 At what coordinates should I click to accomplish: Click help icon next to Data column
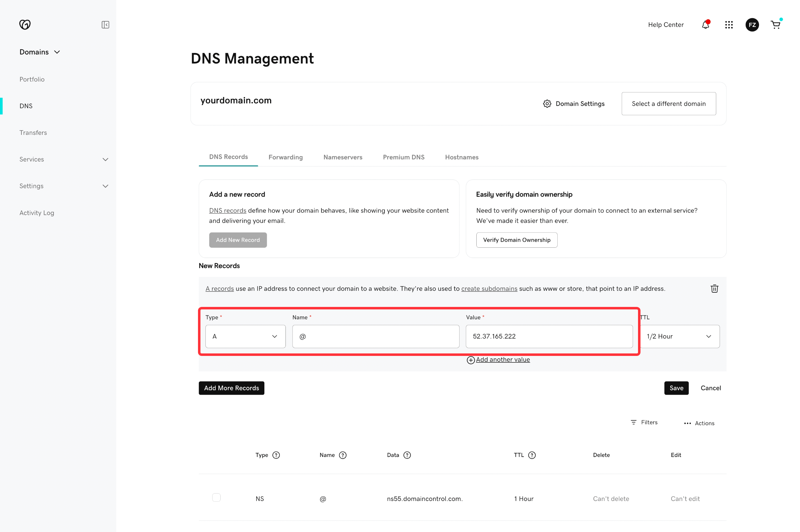click(407, 455)
